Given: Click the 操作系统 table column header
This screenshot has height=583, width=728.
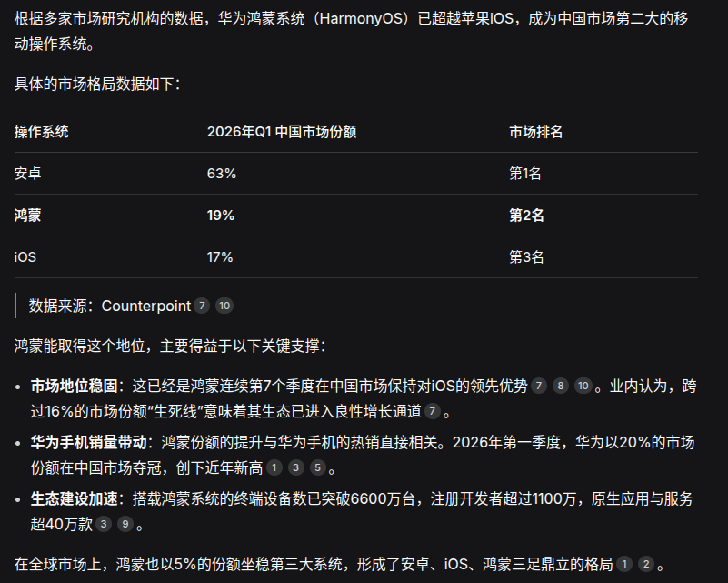Looking at the screenshot, I should tap(41, 132).
